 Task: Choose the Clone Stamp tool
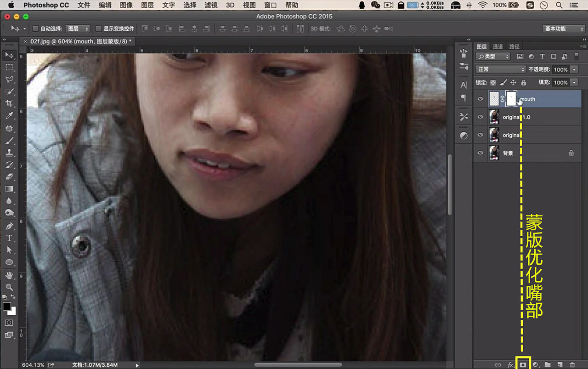(x=9, y=153)
